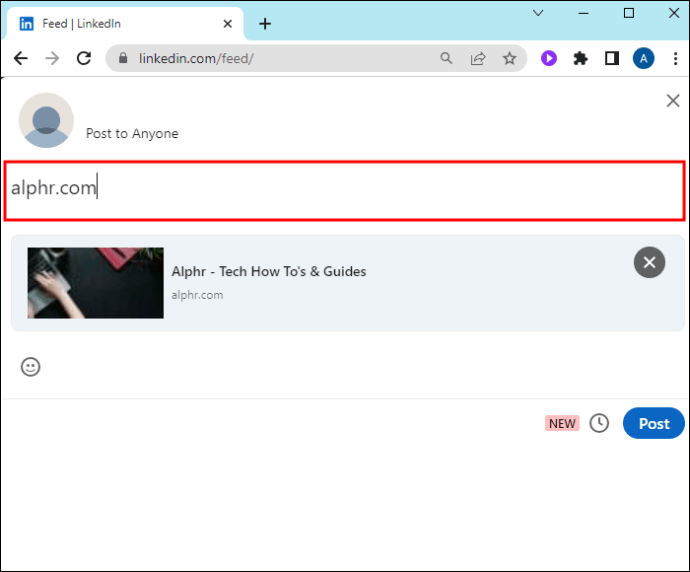Click the NEW badge

coord(562,423)
